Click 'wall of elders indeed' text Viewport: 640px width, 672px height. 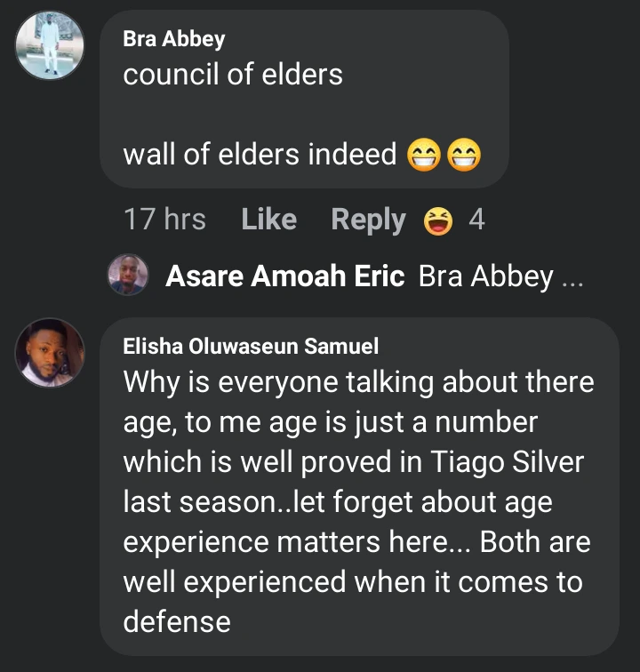point(260,155)
